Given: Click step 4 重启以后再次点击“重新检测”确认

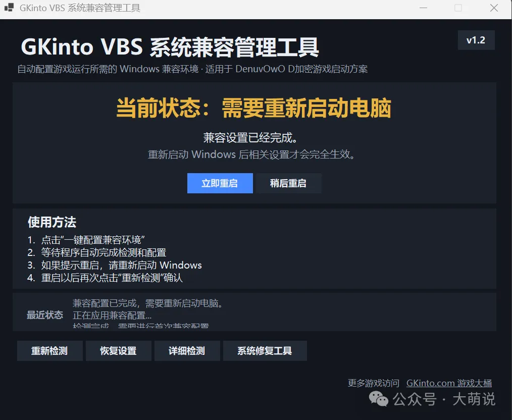Looking at the screenshot, I should (x=105, y=278).
